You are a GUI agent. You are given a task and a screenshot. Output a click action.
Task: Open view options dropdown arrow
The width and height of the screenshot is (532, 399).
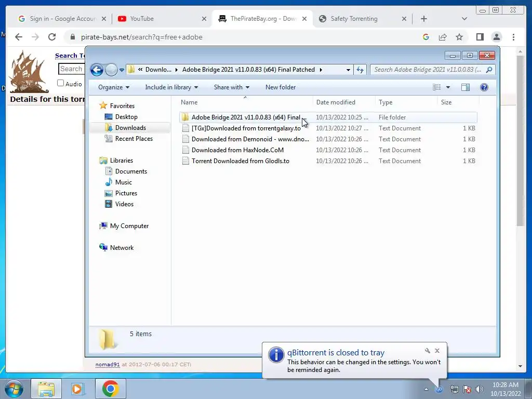(x=448, y=87)
